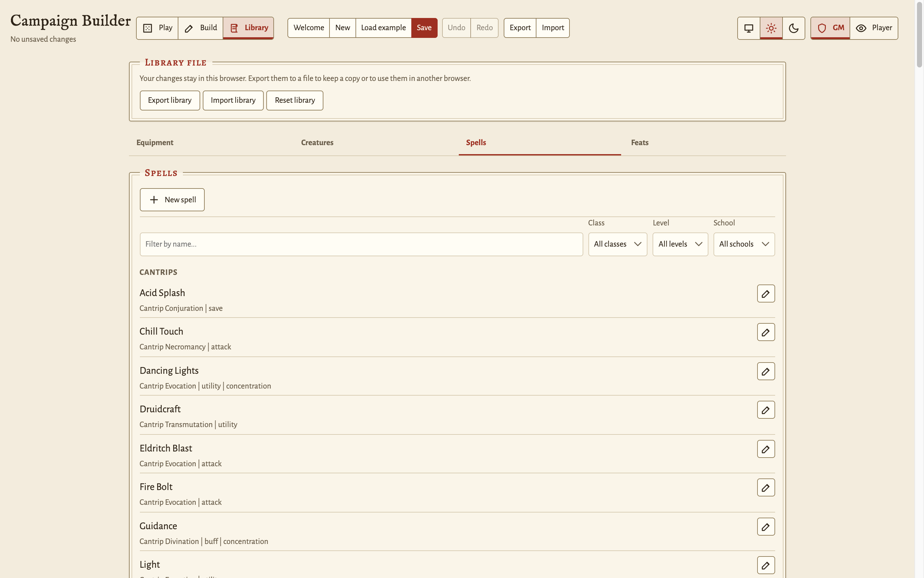Click the Redo button

point(484,28)
